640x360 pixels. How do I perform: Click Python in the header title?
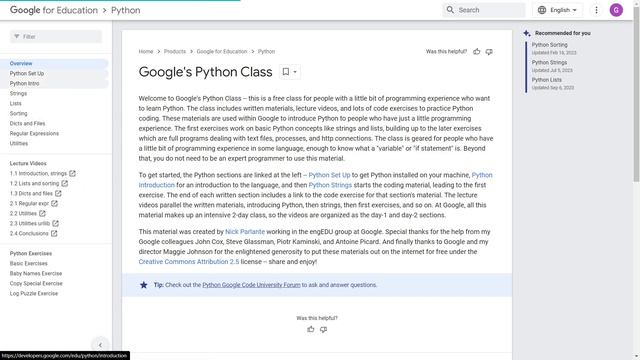tap(126, 10)
